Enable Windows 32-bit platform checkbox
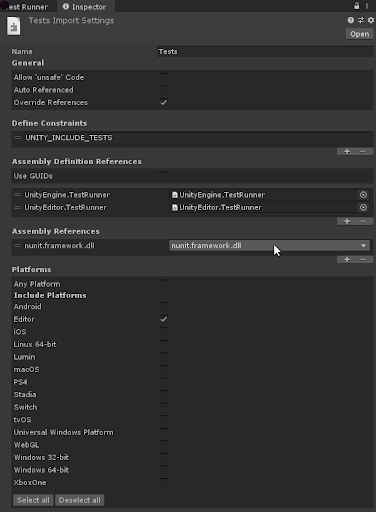The width and height of the screenshot is (376, 512). click(164, 457)
